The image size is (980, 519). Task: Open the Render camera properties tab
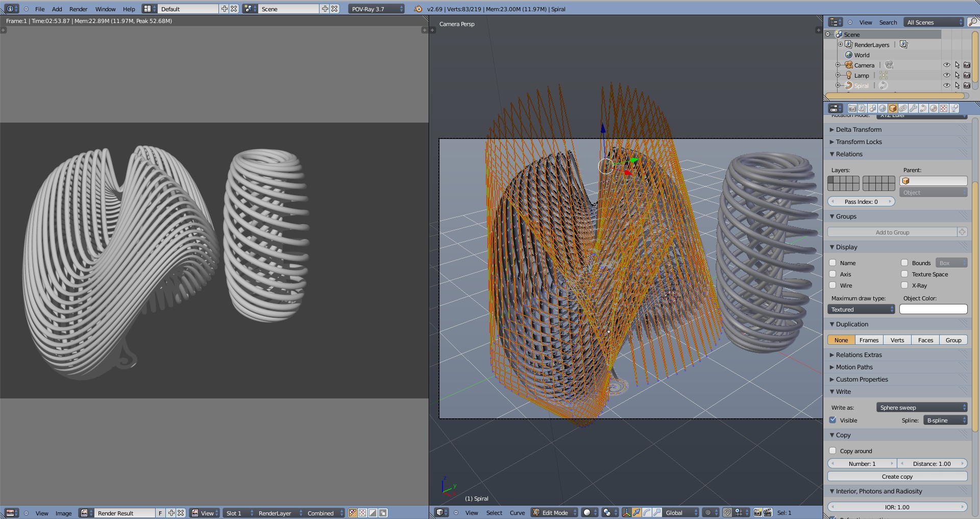[x=852, y=108]
